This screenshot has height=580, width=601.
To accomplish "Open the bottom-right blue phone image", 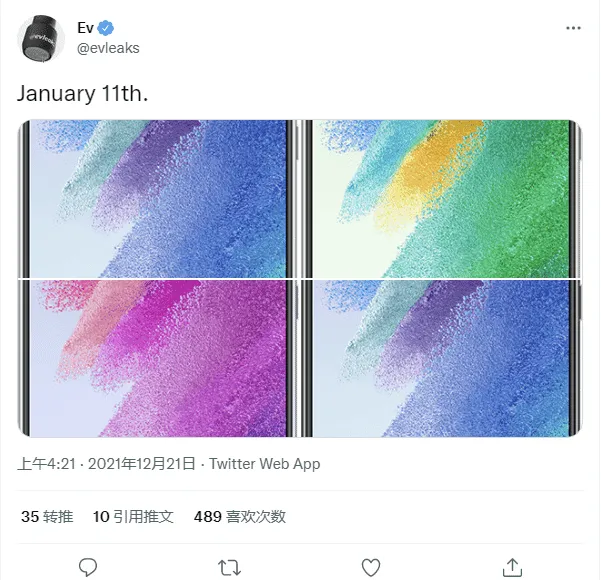I will (x=442, y=359).
